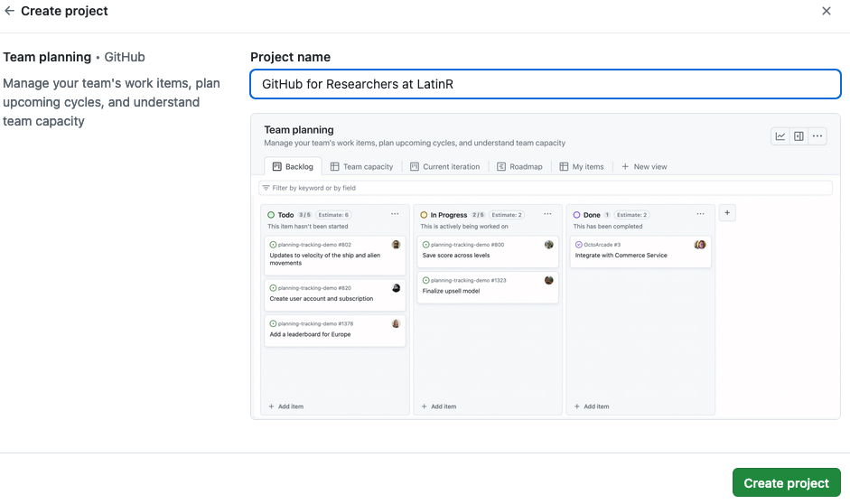Switch to the Backlog tab

[293, 167]
